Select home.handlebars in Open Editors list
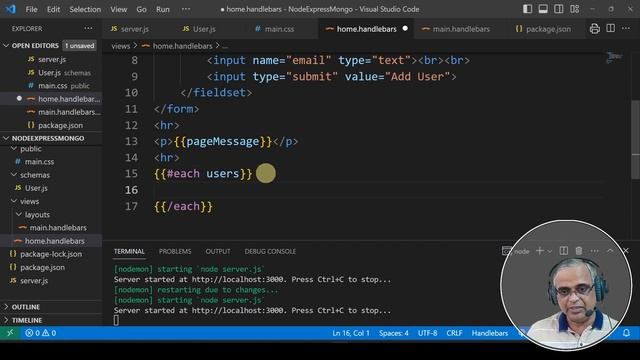 click(51, 99)
